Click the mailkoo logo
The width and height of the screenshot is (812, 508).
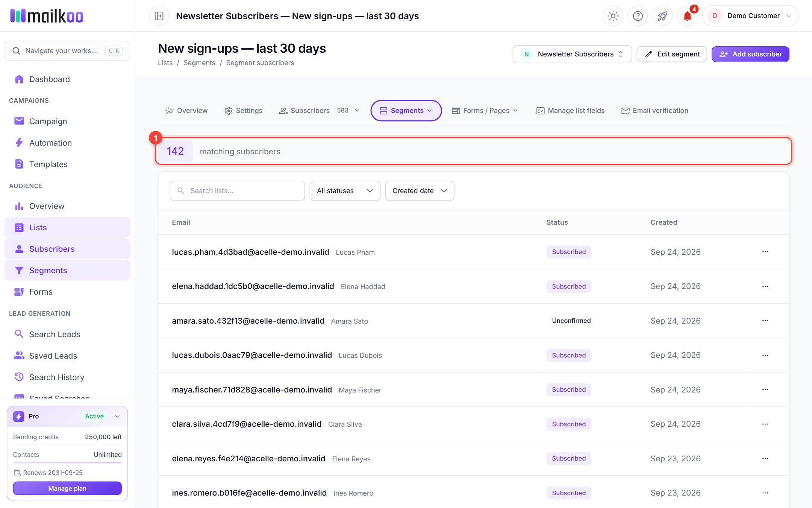pyautogui.click(x=47, y=16)
